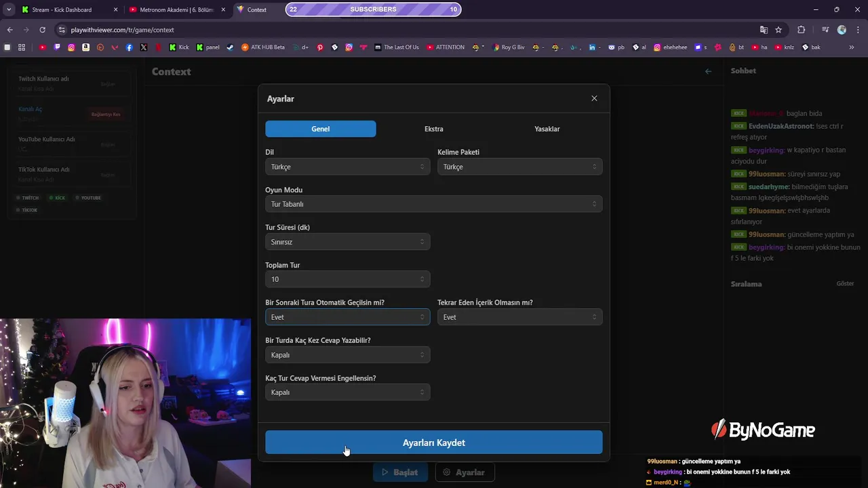The image size is (868, 488).
Task: Open the Netflix bookmark
Action: (159, 47)
